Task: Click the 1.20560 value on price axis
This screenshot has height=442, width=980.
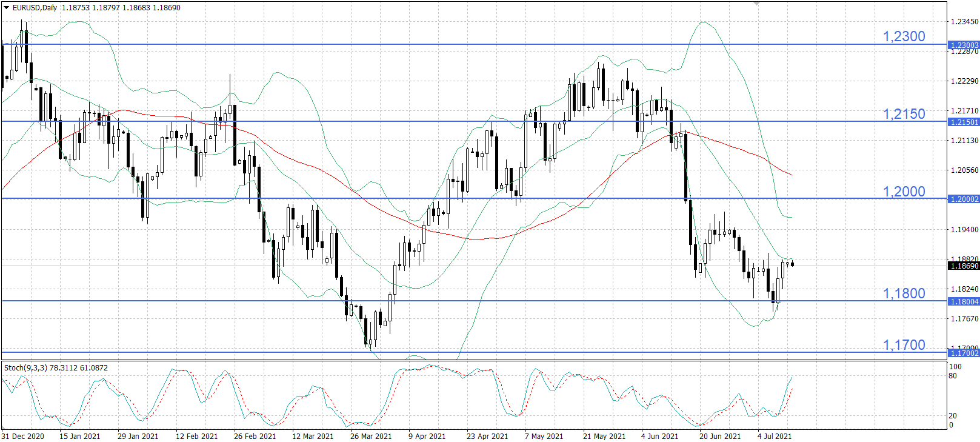Action: [x=964, y=170]
